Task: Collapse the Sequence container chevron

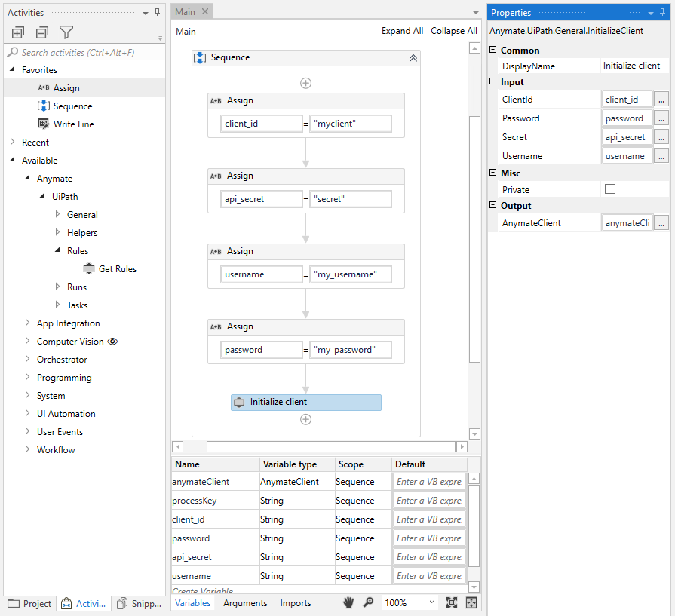Action: click(x=413, y=58)
